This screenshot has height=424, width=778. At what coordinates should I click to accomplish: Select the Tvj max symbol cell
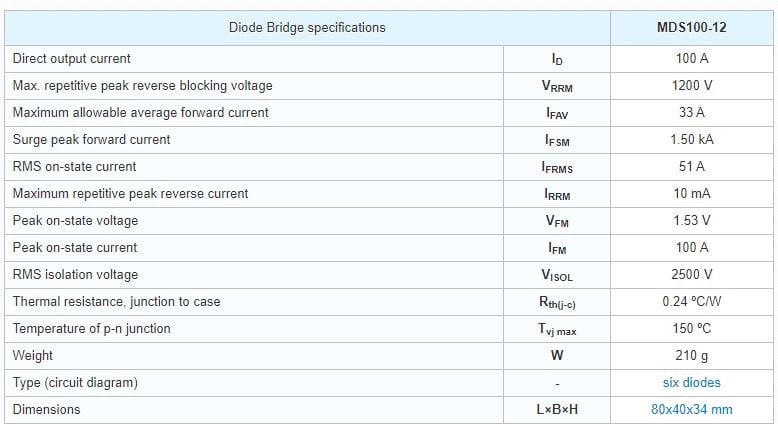coord(557,329)
